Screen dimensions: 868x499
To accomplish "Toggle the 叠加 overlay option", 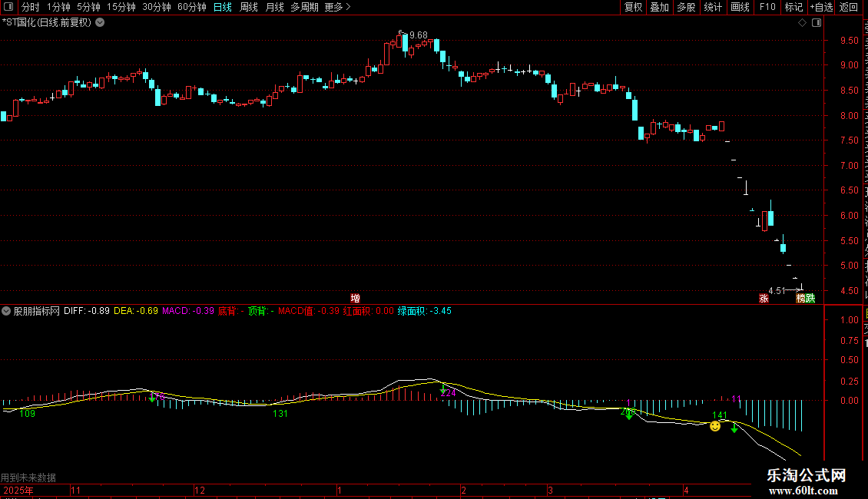I will [x=659, y=7].
